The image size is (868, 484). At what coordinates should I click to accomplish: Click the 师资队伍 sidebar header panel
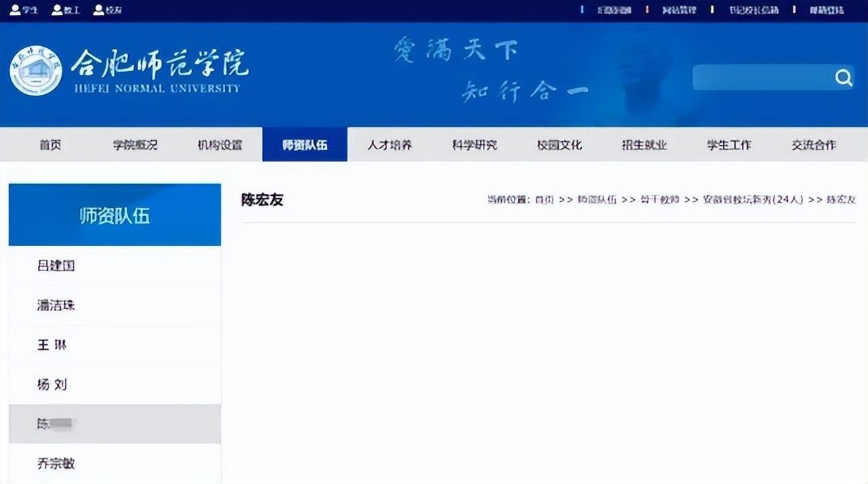115,215
